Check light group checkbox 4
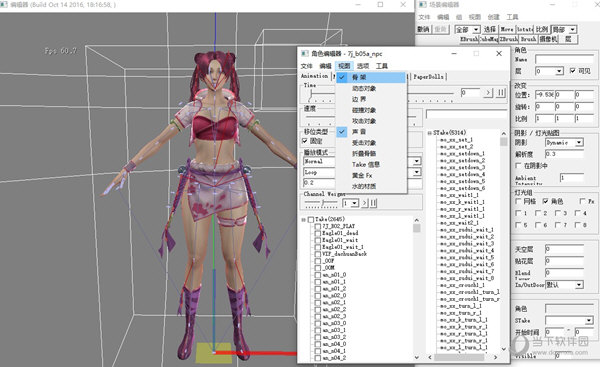Screen dimensions: 600x367 tap(578, 213)
